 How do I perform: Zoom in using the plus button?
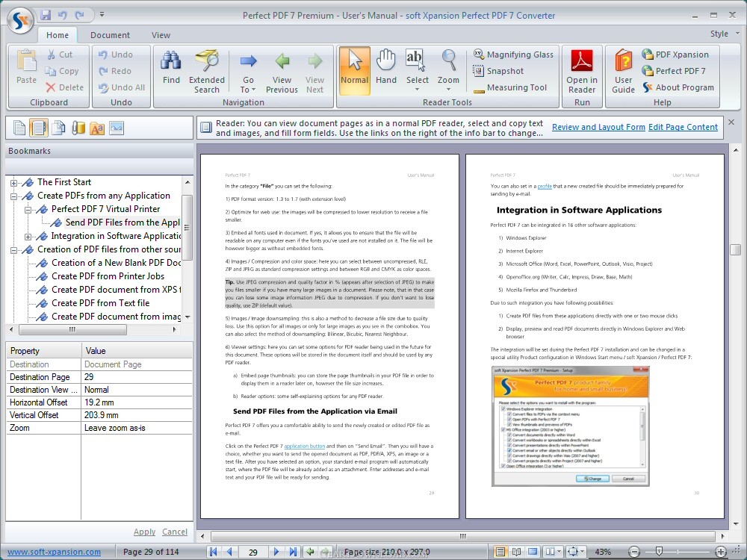click(x=721, y=552)
